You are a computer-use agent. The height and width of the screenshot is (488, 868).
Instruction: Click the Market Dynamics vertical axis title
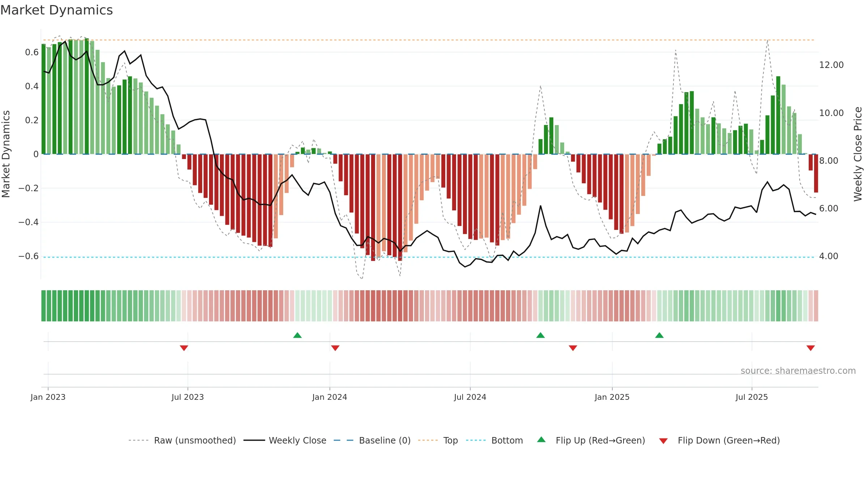click(x=6, y=154)
